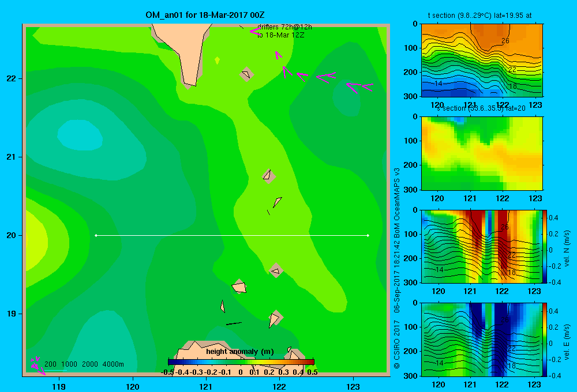Open the northward velocity section plot

coord(482,246)
